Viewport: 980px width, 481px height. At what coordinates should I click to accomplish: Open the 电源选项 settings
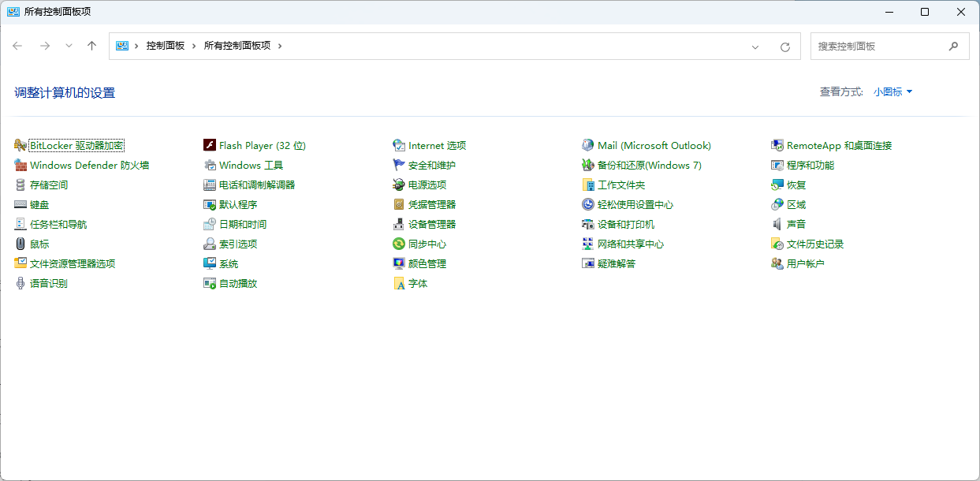click(x=428, y=185)
